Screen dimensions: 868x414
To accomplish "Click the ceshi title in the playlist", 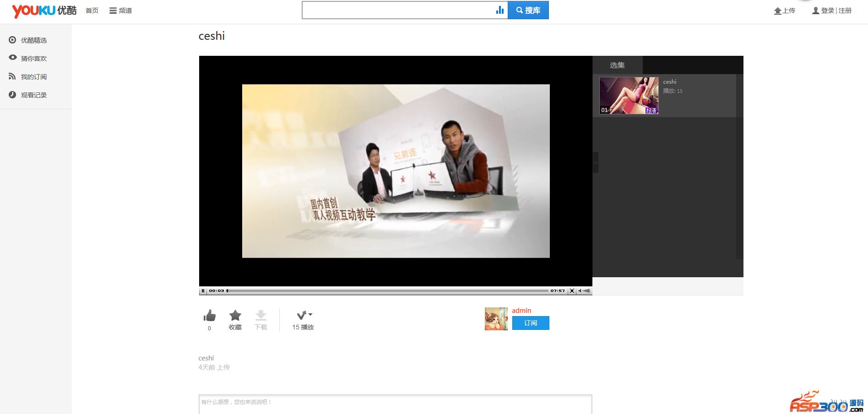I will (x=670, y=82).
